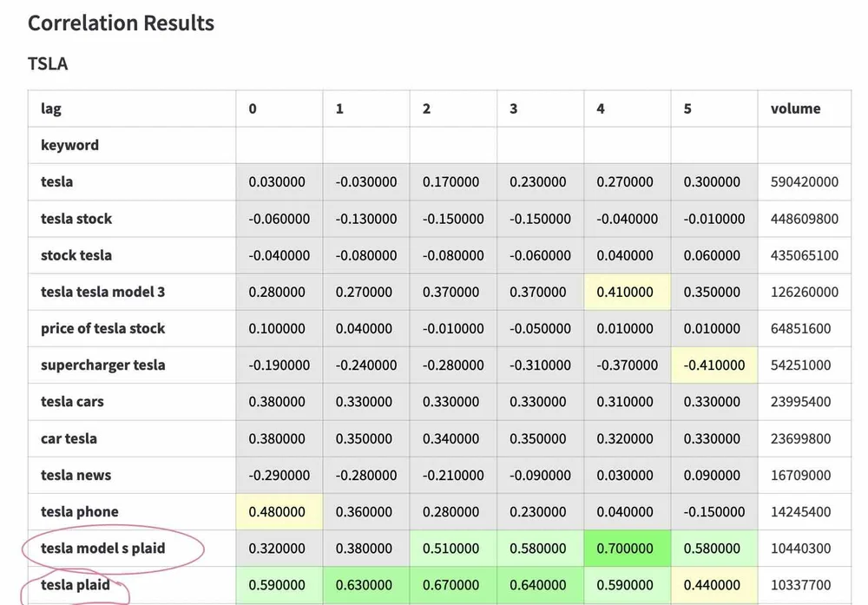Click highlighted 0.480000 tesla phone cell
This screenshot has width=868, height=605.
click(279, 511)
